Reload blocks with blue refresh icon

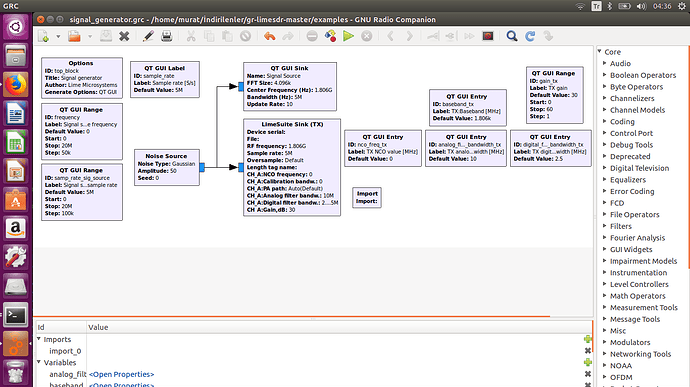(530, 36)
